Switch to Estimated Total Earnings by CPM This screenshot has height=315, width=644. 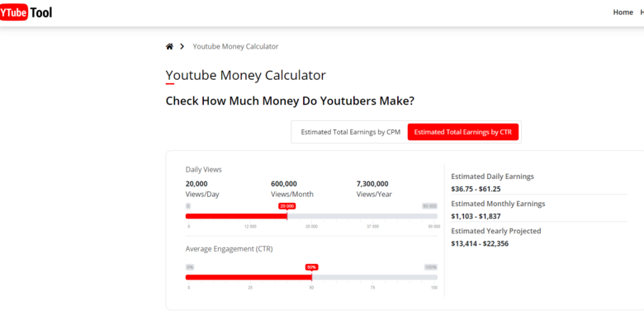pyautogui.click(x=350, y=132)
